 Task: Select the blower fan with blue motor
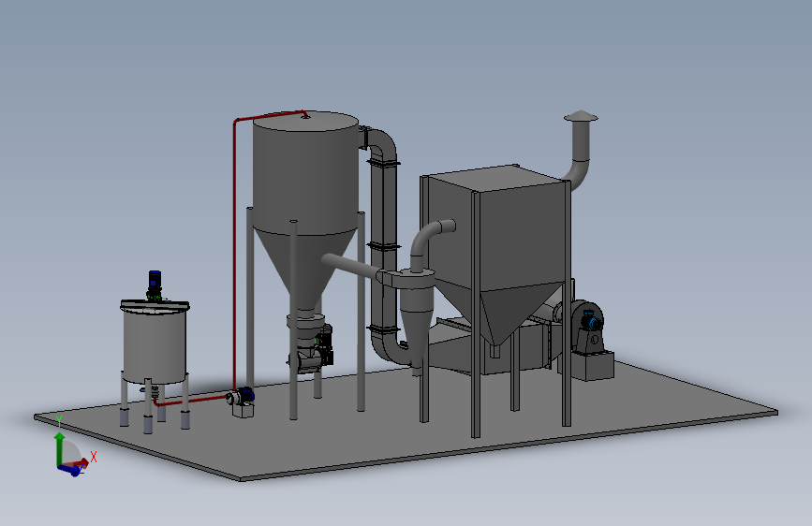pos(586,328)
